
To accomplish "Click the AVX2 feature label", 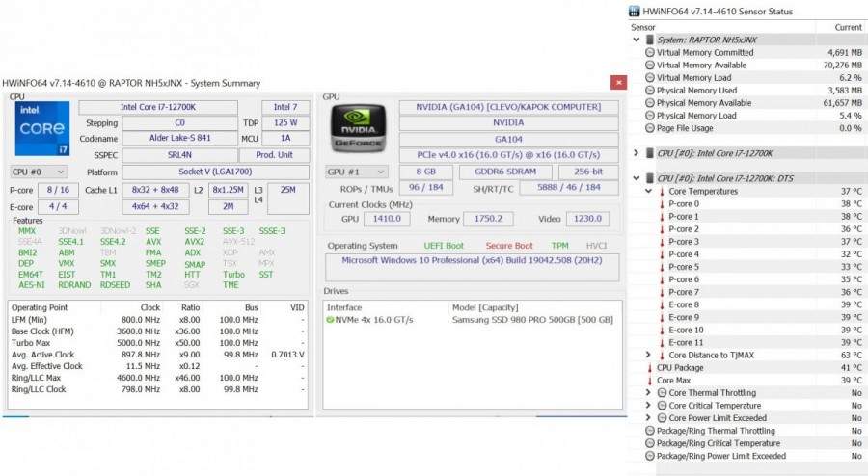I will pos(194,242).
